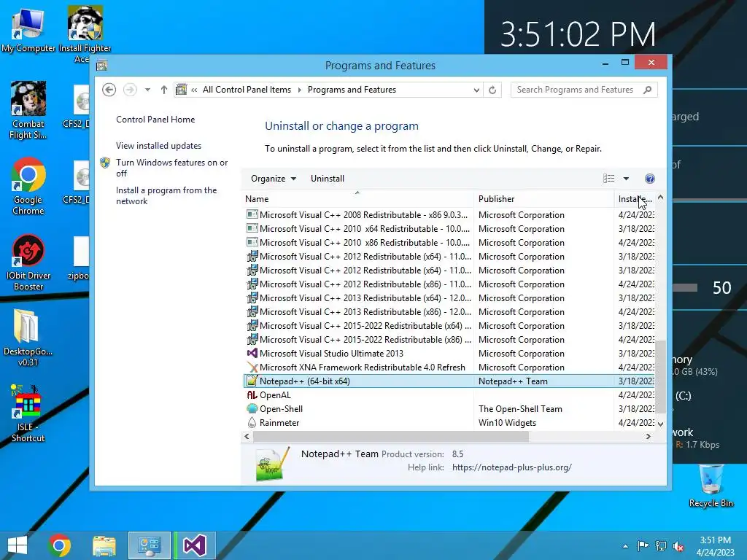Click the Action Center flag tray icon
The image size is (747, 560).
[x=643, y=545]
